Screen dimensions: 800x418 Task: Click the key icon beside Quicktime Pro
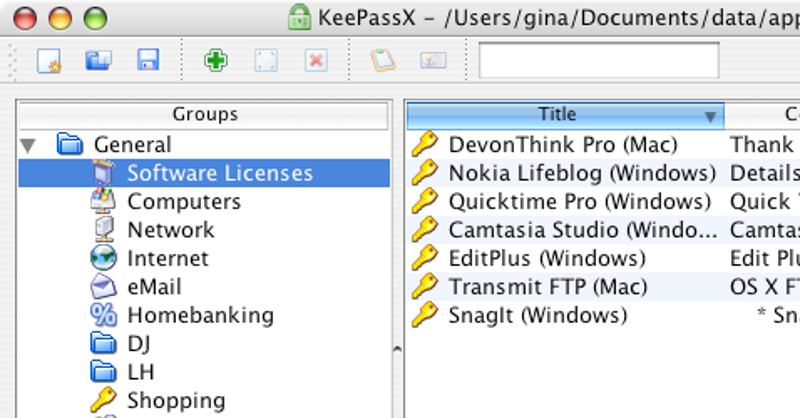pyautogui.click(x=425, y=201)
